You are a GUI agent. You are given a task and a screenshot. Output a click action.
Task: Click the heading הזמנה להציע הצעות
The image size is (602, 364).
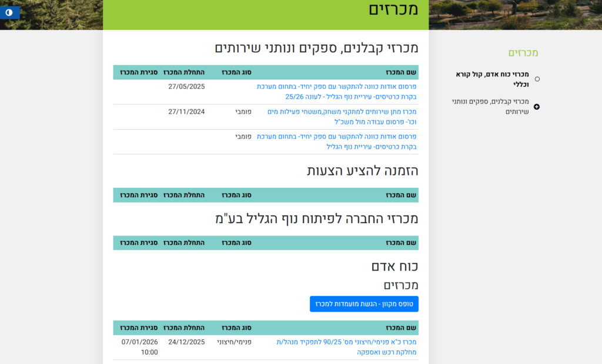[362, 171]
